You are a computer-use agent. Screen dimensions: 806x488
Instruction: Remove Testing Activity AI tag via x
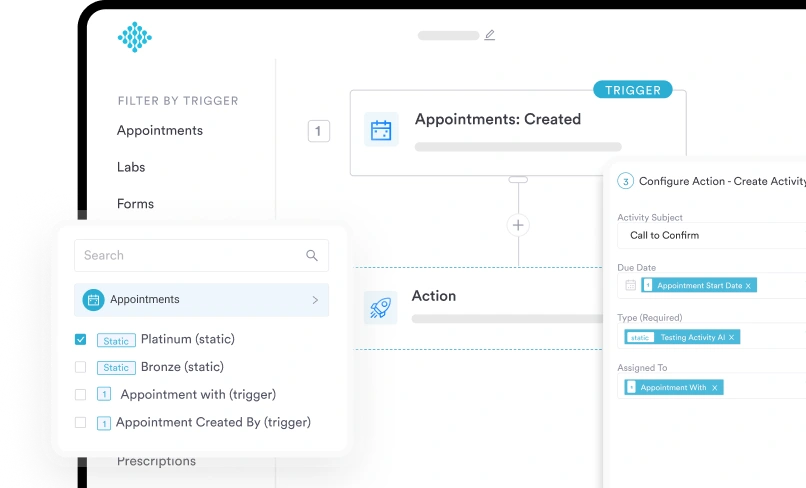[731, 337]
